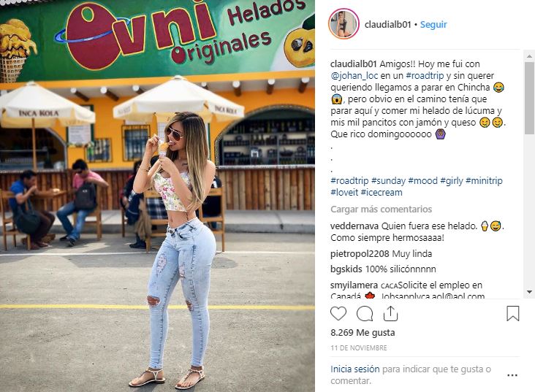Like the post with the heart icon

338,314
